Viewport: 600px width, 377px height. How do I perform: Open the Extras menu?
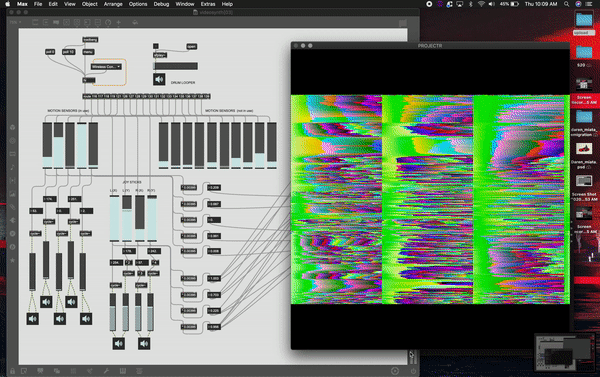pyautogui.click(x=208, y=4)
